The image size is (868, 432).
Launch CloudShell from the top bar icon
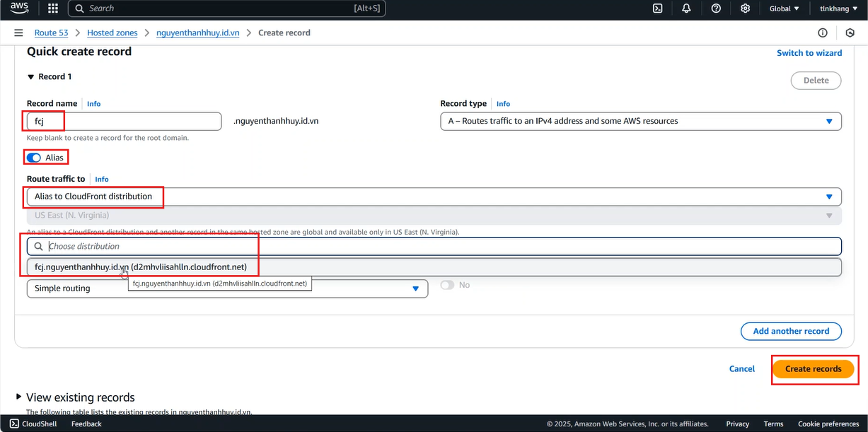pos(657,8)
